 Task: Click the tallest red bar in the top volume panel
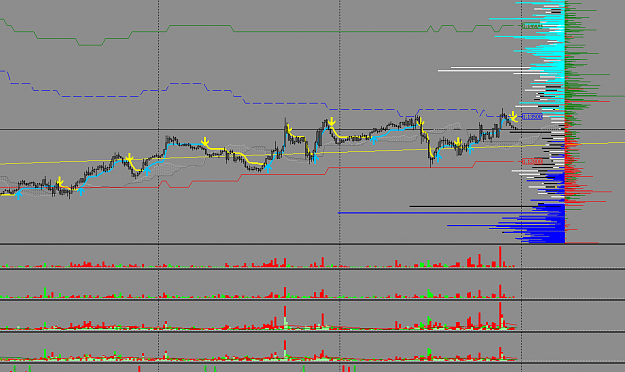500,257
